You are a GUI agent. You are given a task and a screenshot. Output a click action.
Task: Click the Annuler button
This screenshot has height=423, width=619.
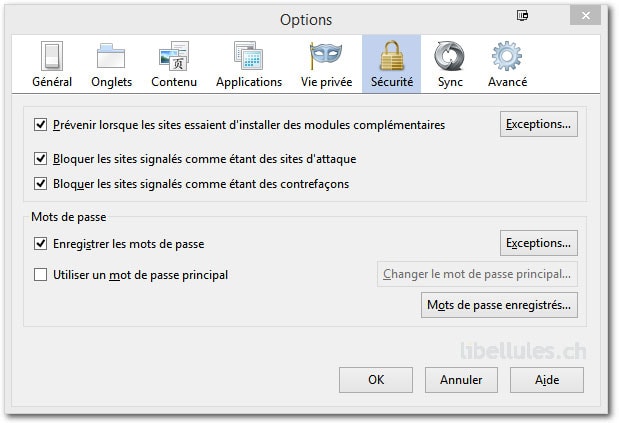coord(461,380)
